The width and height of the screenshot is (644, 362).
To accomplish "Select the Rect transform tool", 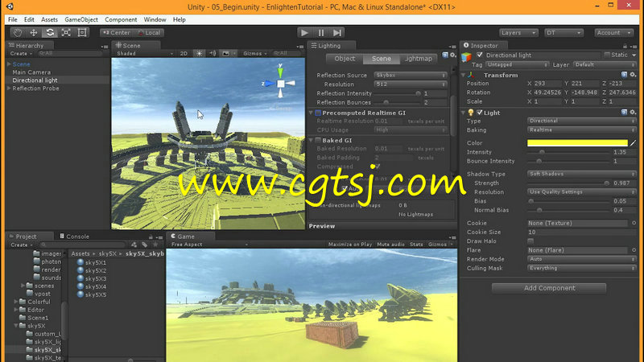I will point(82,33).
